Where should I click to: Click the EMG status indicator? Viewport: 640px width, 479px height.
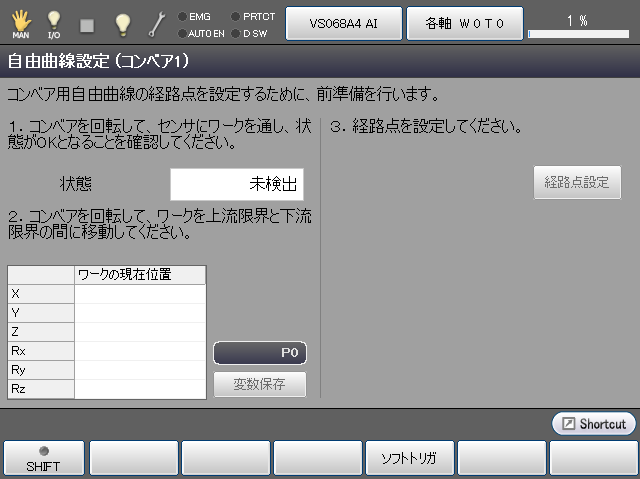[194, 16]
